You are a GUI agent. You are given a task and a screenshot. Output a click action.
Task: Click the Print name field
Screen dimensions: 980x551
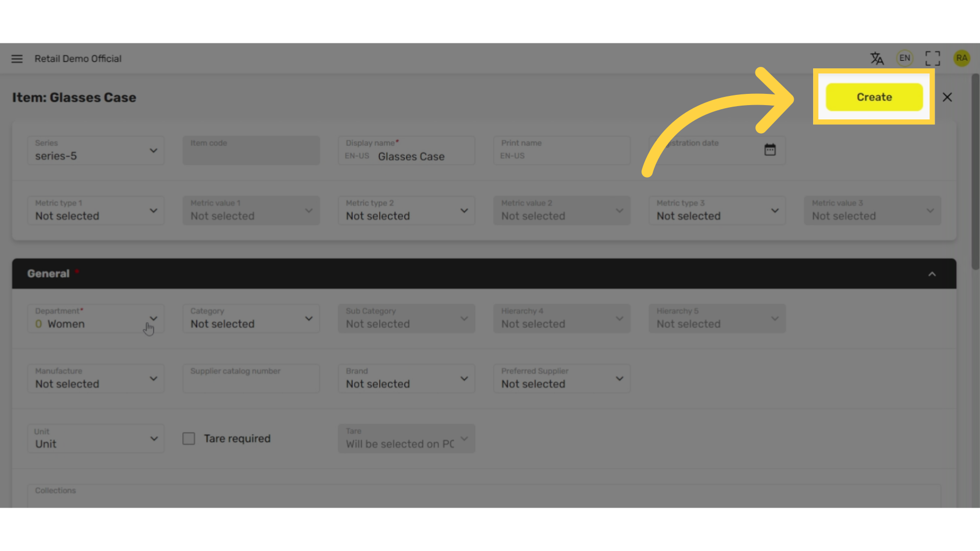[x=562, y=151]
